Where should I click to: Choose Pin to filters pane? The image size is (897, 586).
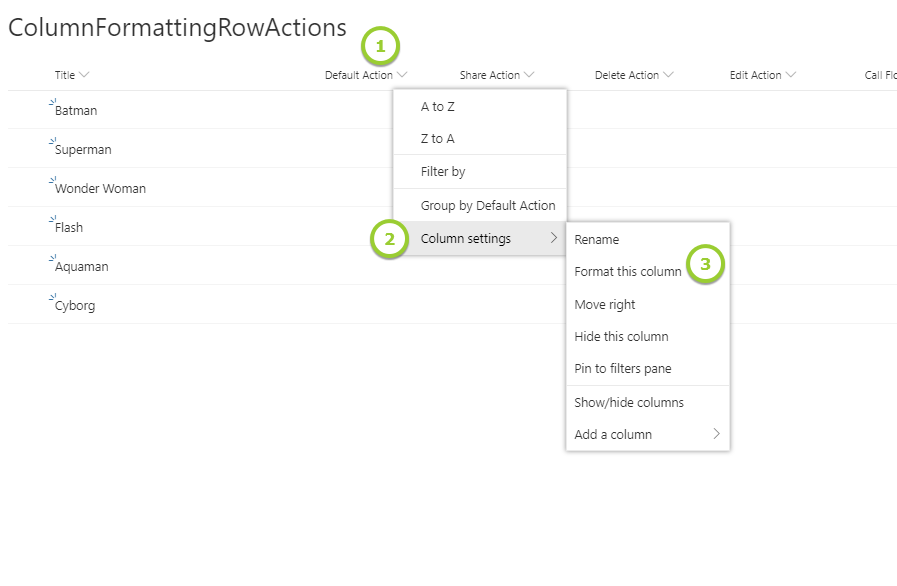[623, 369]
